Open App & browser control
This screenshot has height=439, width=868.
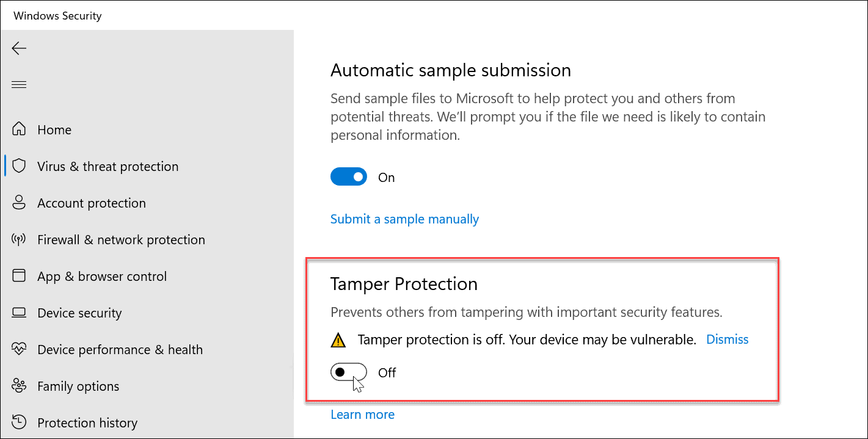(x=101, y=275)
